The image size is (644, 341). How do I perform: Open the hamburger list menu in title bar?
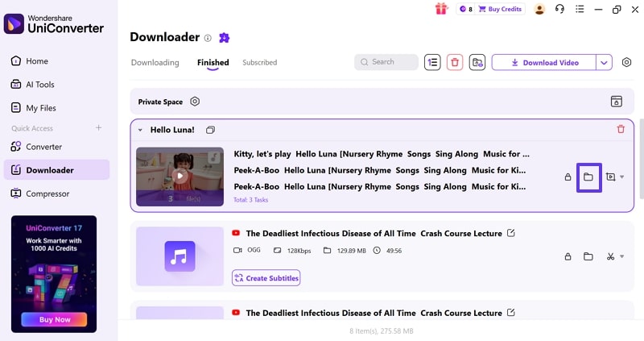580,9
